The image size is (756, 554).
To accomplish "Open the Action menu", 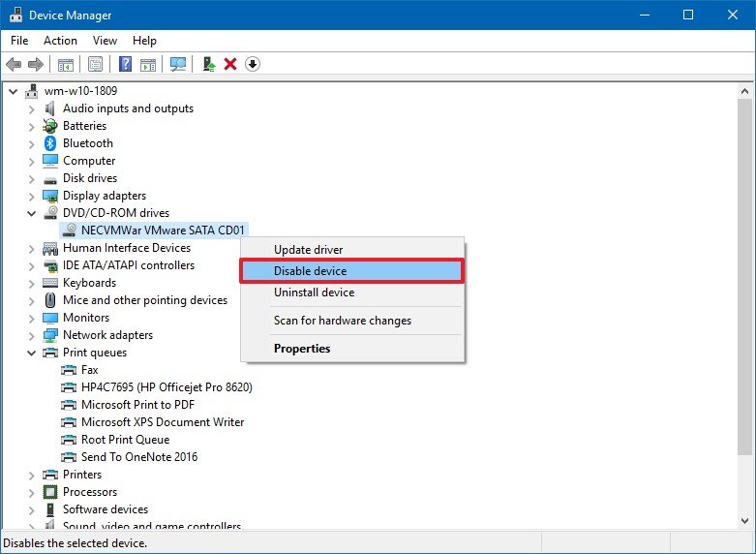I will [60, 41].
